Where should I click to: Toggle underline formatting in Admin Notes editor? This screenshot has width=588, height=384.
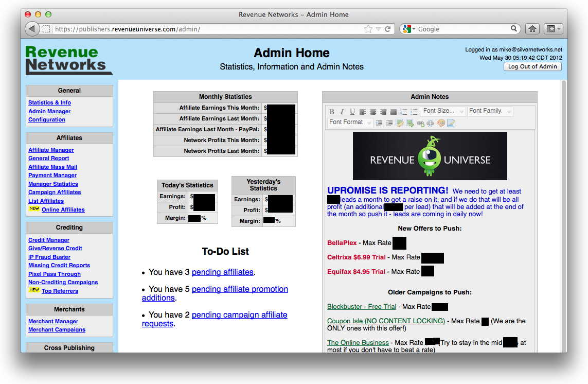coord(352,112)
